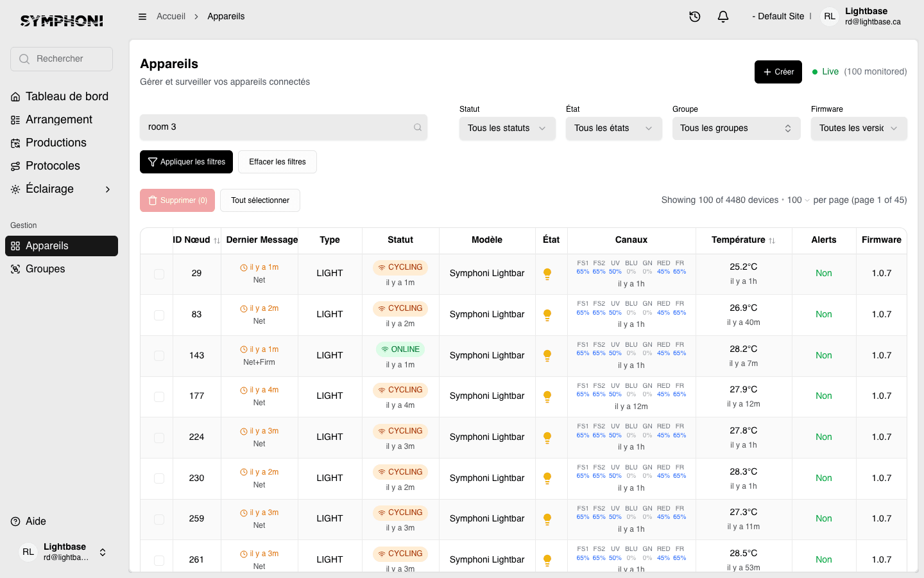Screen dimensions: 924x578
Task: Open the Tous les statuts dropdown
Action: pos(507,128)
